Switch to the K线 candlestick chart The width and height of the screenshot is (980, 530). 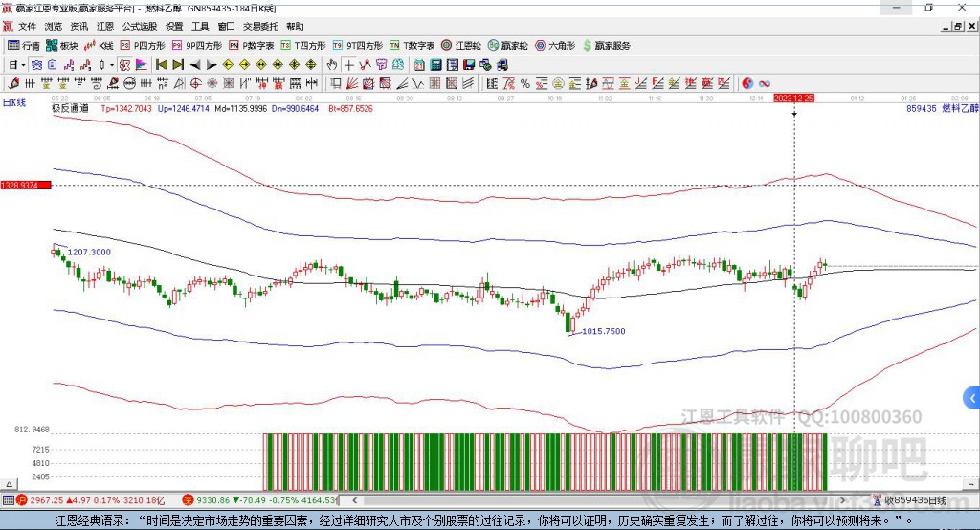tap(99, 45)
